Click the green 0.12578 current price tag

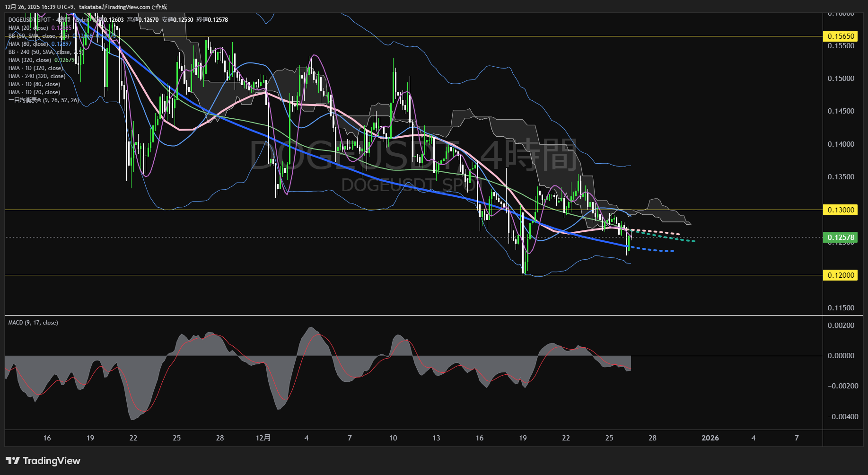[x=841, y=237]
